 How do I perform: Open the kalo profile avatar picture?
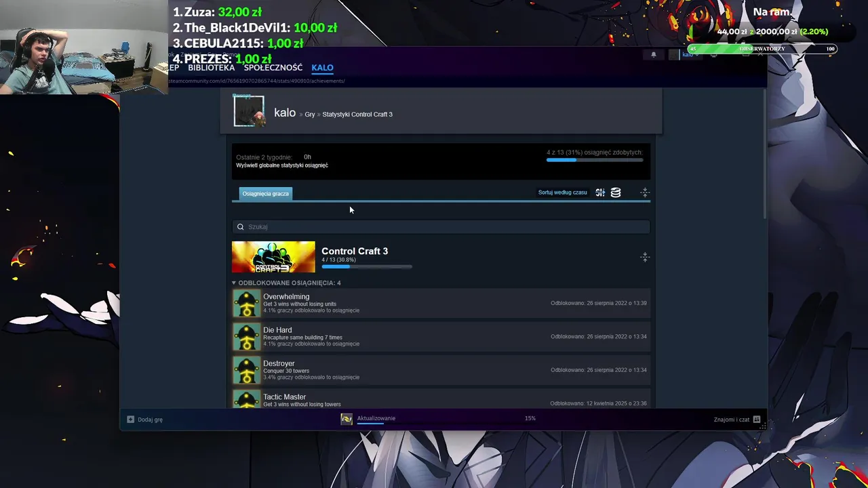(x=249, y=111)
